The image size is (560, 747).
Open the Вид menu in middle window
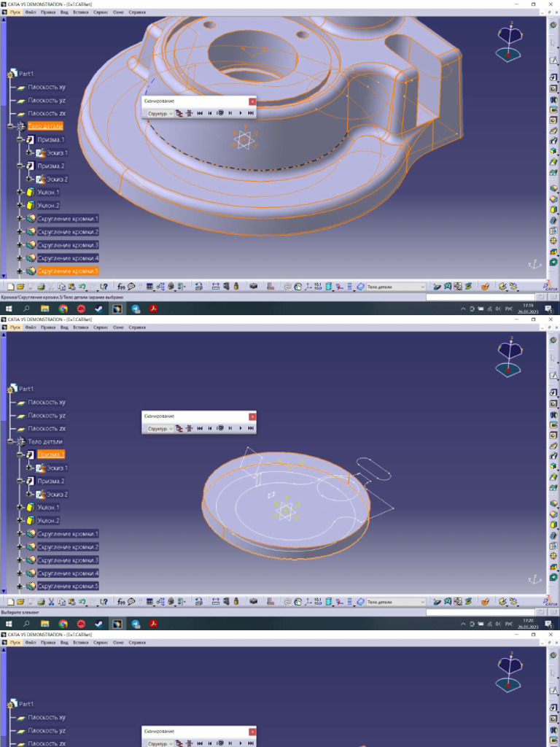point(64,328)
